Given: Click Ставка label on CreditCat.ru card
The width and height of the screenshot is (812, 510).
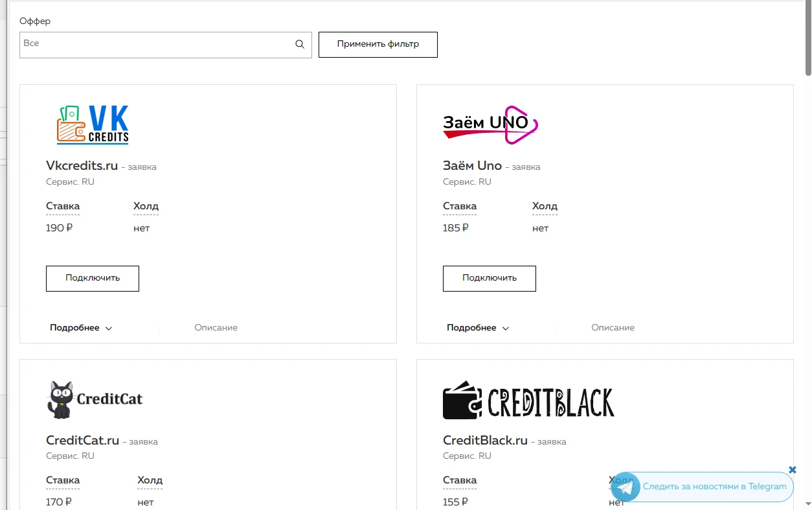Looking at the screenshot, I should 63,480.
